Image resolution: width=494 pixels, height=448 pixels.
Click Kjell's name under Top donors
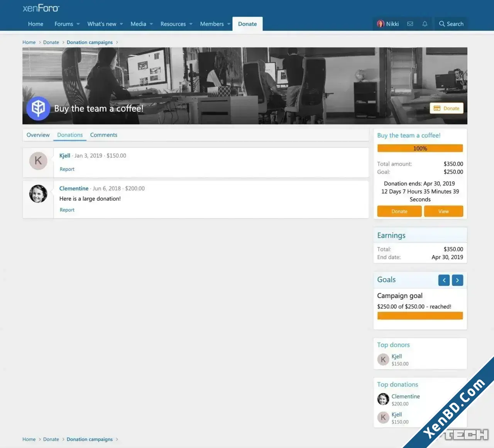tap(397, 356)
